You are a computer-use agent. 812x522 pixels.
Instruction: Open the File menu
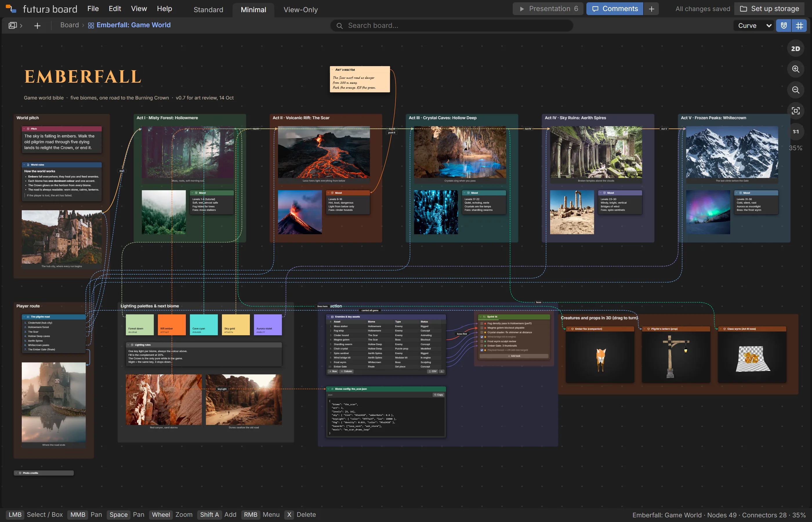pyautogui.click(x=93, y=9)
